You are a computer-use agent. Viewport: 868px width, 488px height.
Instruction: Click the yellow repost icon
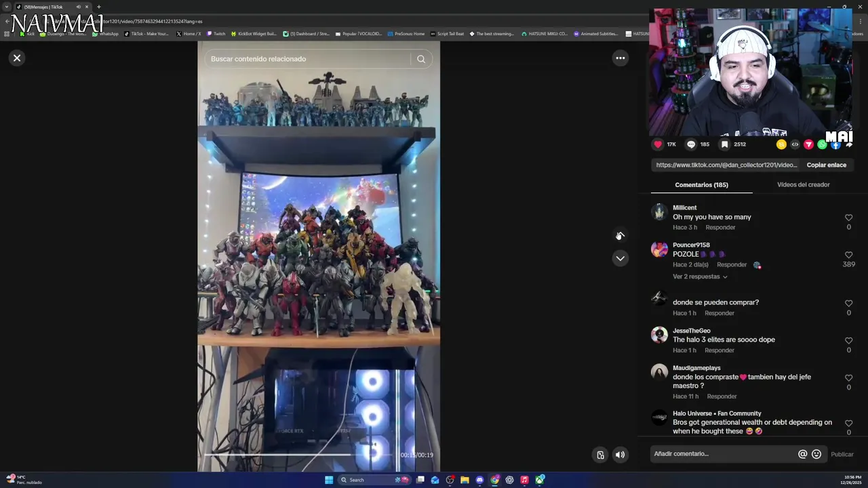click(781, 144)
